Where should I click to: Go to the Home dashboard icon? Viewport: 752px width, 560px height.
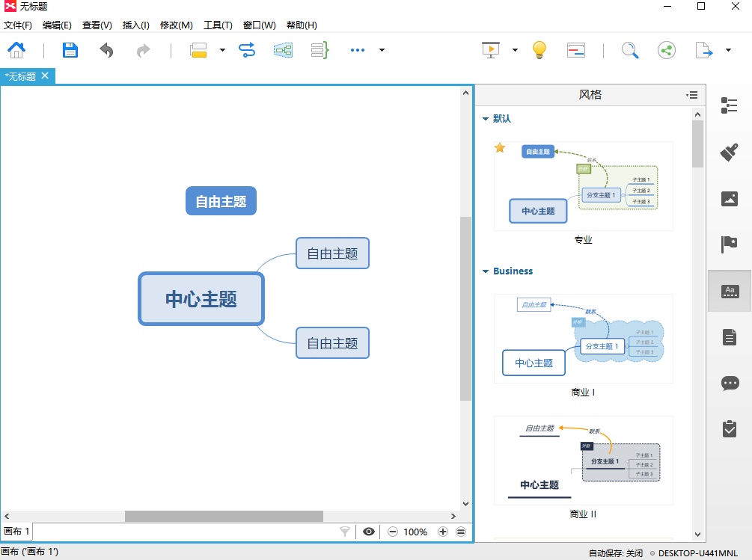click(16, 50)
